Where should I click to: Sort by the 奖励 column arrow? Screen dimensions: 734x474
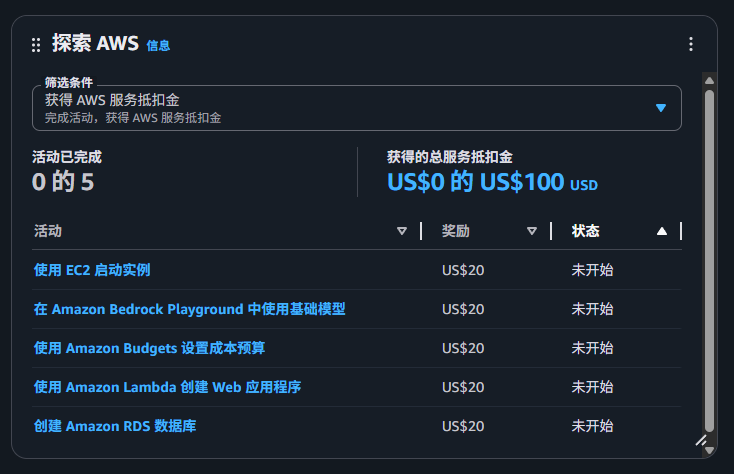pos(532,231)
